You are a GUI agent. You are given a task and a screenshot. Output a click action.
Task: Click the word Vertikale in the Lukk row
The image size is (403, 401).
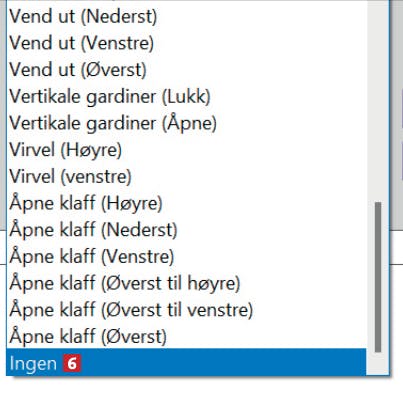45,96
